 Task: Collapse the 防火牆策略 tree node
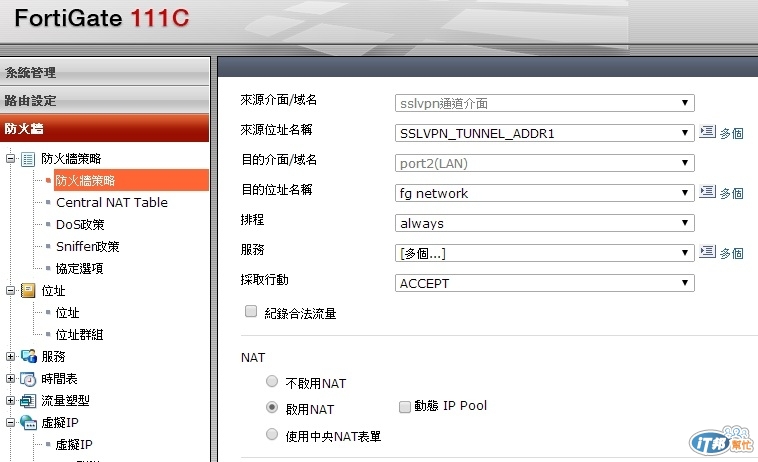(x=11, y=159)
